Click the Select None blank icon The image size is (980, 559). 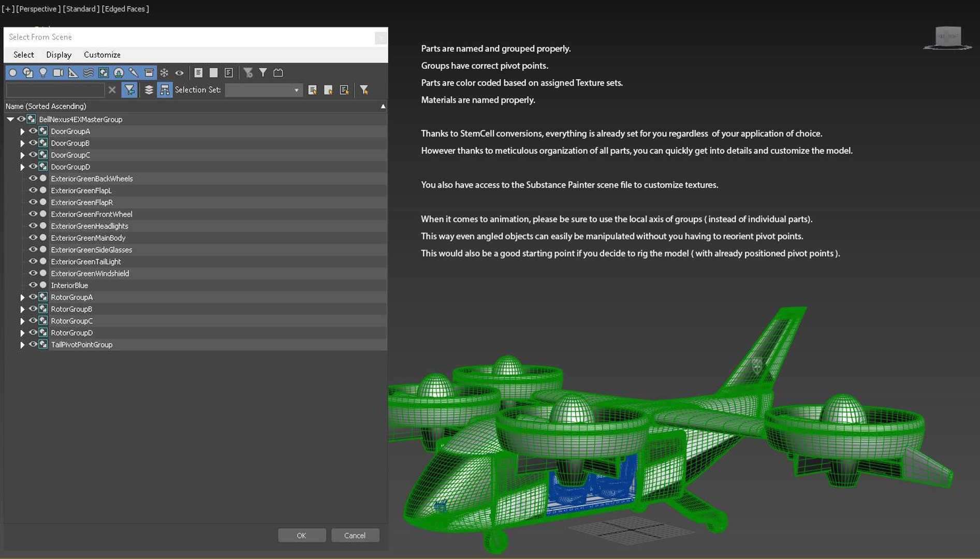(x=213, y=73)
